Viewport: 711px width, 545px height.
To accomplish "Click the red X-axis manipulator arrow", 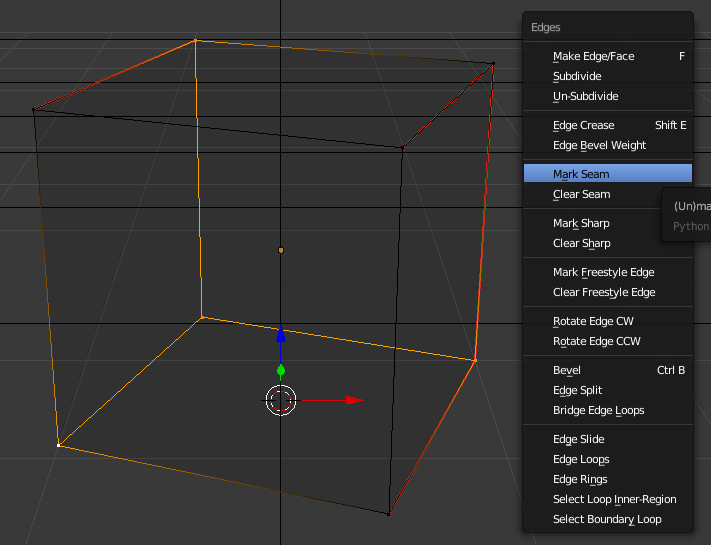I will (355, 400).
